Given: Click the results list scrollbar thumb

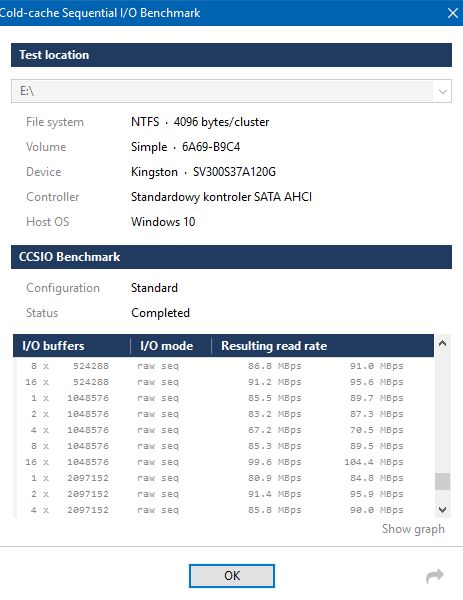Looking at the screenshot, I should (x=442, y=481).
